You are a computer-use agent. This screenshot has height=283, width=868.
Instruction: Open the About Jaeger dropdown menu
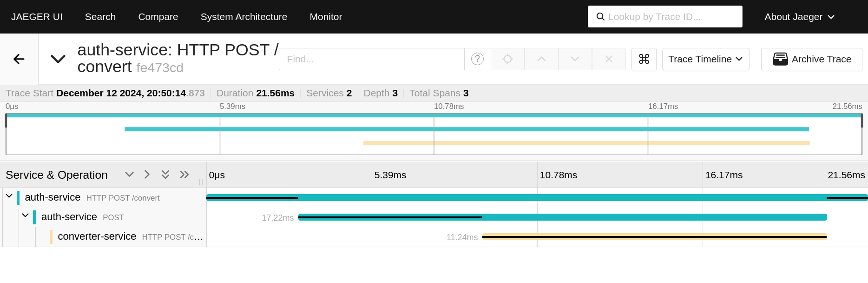click(x=799, y=16)
